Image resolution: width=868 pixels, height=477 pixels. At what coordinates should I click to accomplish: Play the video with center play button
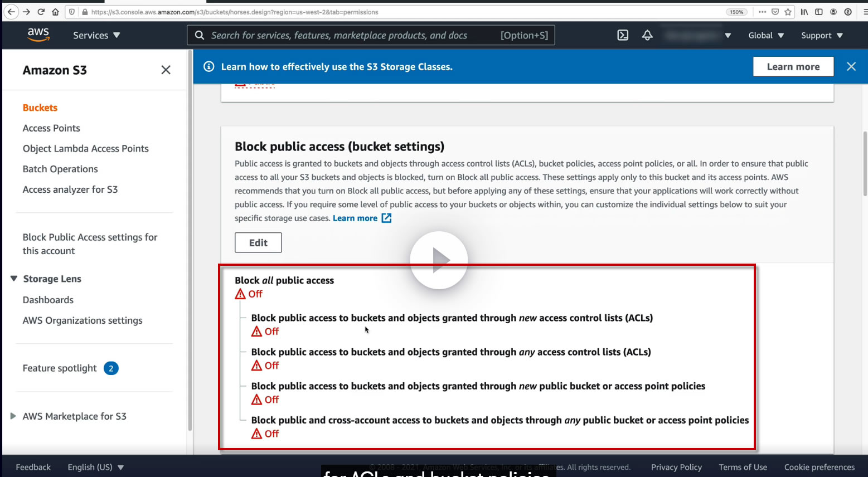(439, 260)
